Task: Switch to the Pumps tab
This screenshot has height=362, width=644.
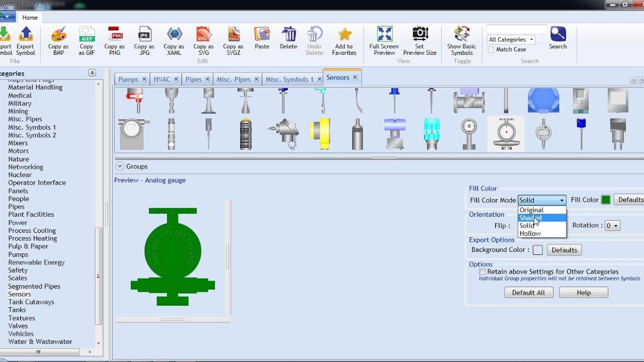Action: click(128, 79)
